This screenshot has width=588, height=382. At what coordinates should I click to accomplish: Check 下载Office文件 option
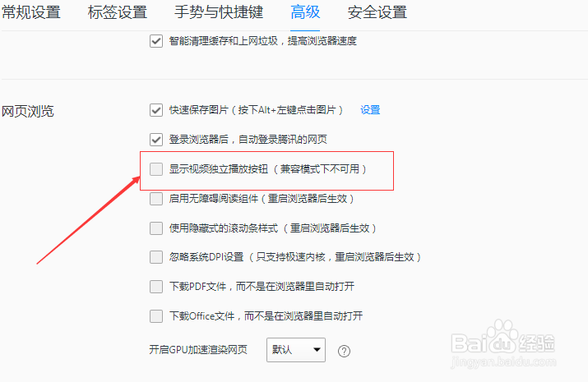[156, 315]
